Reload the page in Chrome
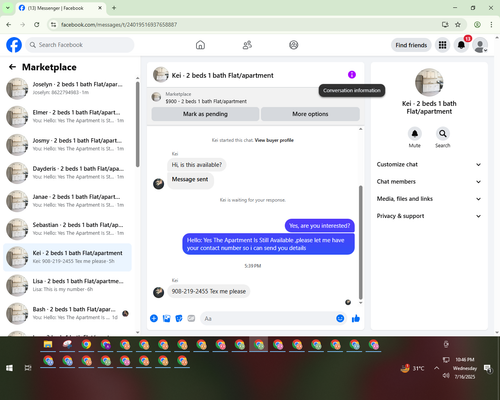 click(x=37, y=24)
